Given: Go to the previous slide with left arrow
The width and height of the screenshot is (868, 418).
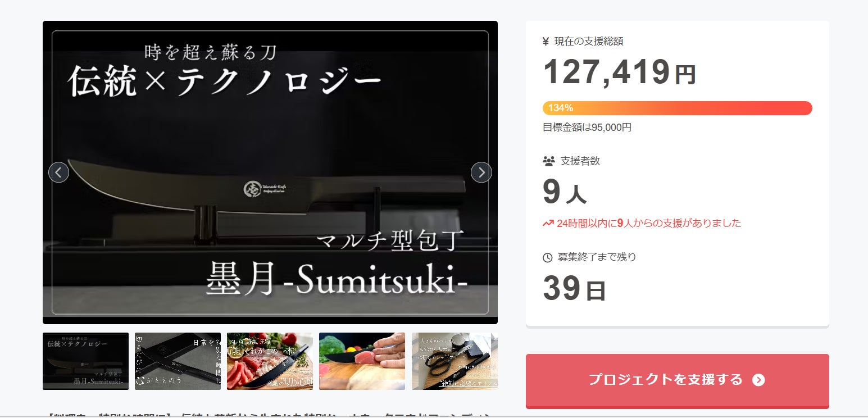Looking at the screenshot, I should (59, 172).
